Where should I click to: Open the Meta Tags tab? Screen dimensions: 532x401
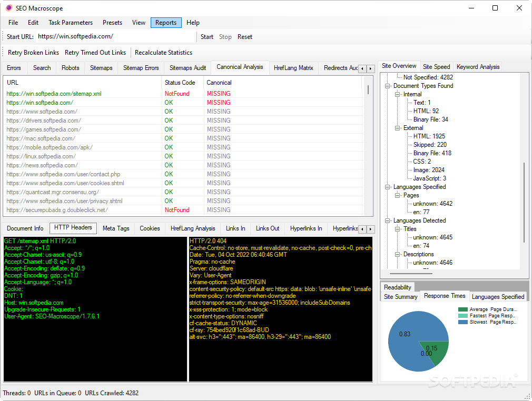pos(116,228)
